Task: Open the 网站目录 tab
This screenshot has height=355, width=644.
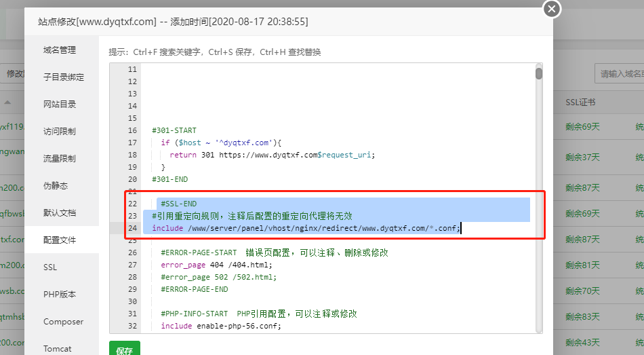Action: [60, 104]
